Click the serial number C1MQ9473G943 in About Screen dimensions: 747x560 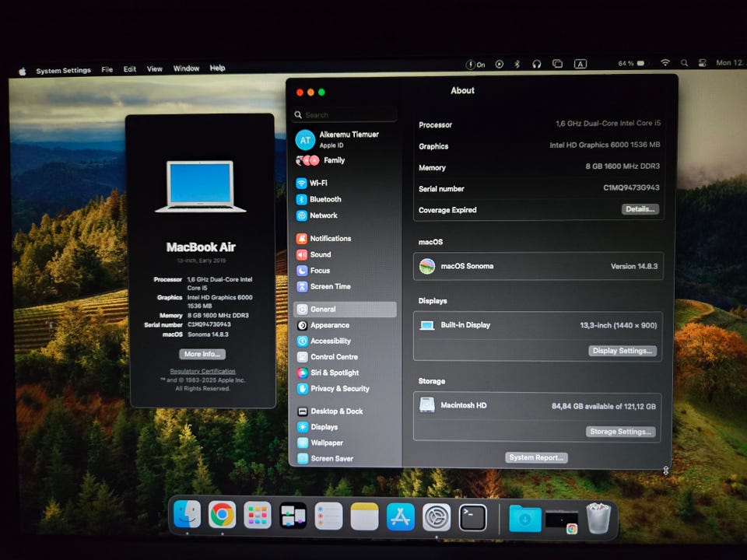pyautogui.click(x=631, y=187)
